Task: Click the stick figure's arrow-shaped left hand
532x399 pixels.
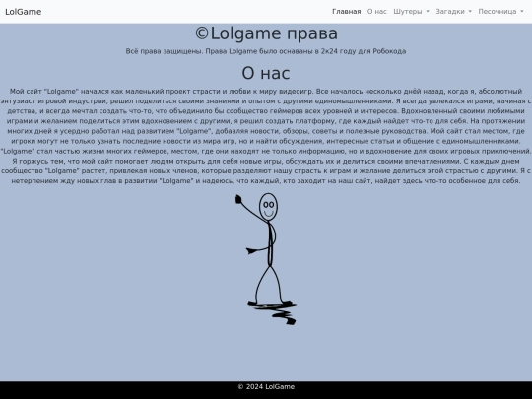Action: click(x=251, y=251)
